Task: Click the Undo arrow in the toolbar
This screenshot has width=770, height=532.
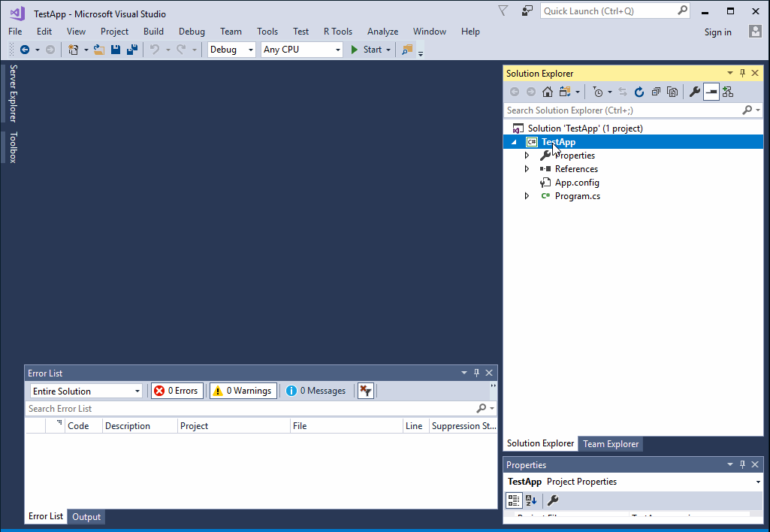Action: click(155, 50)
